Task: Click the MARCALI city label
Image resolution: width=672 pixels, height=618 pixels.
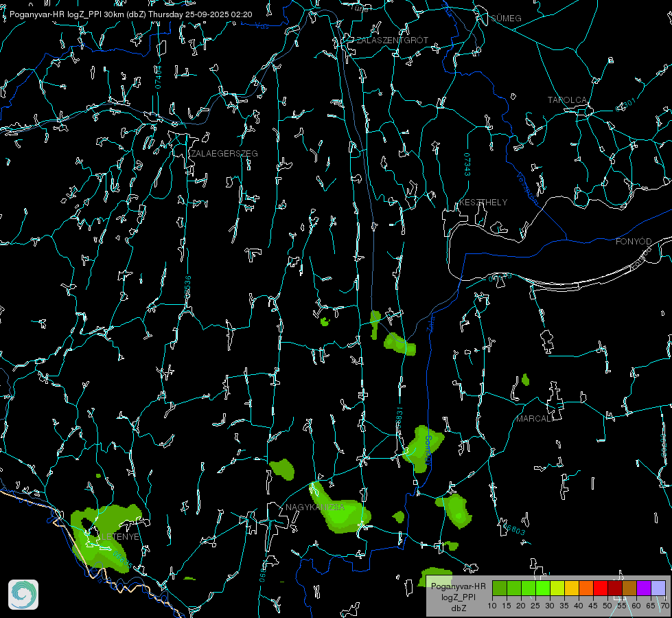Action: click(x=535, y=419)
